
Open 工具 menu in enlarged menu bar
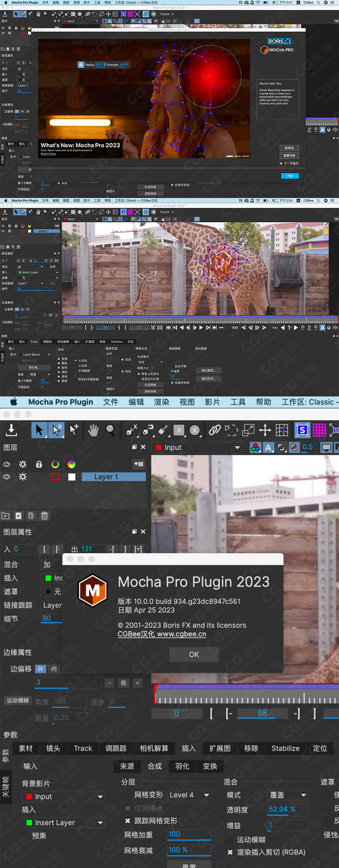pyautogui.click(x=238, y=402)
